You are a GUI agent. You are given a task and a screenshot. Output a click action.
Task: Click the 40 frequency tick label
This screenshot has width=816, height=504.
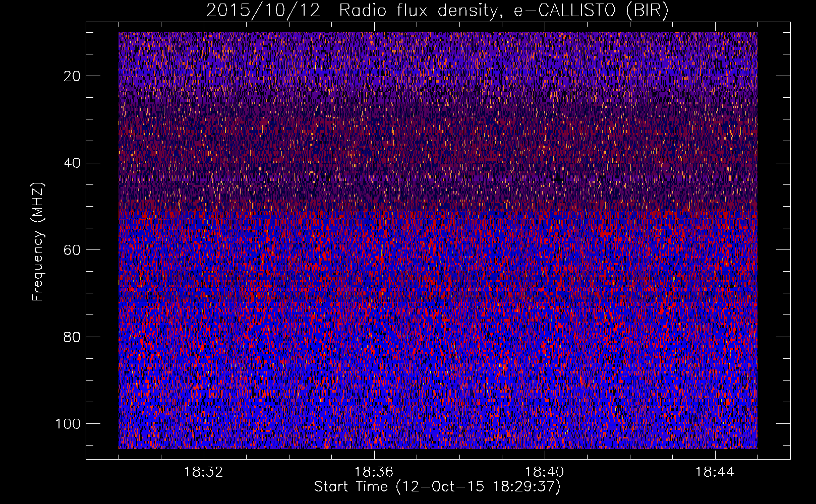[x=72, y=163]
